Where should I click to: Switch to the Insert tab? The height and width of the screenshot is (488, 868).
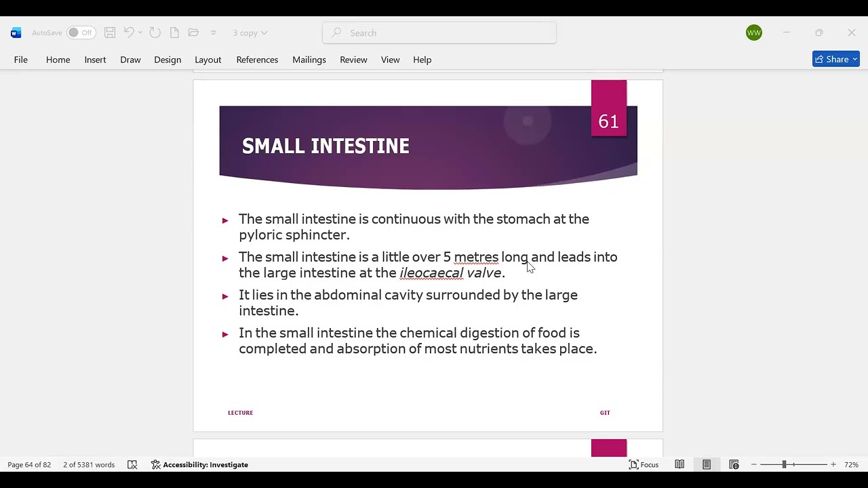(95, 60)
